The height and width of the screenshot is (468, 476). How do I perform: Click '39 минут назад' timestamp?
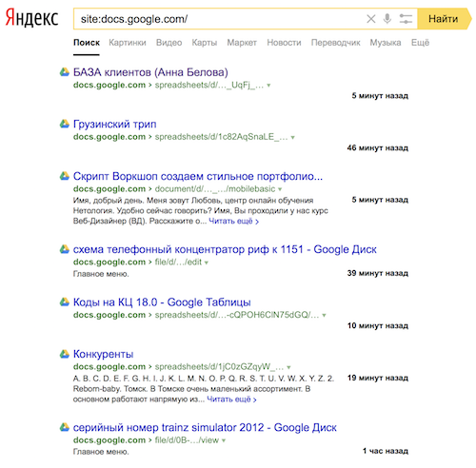[378, 273]
